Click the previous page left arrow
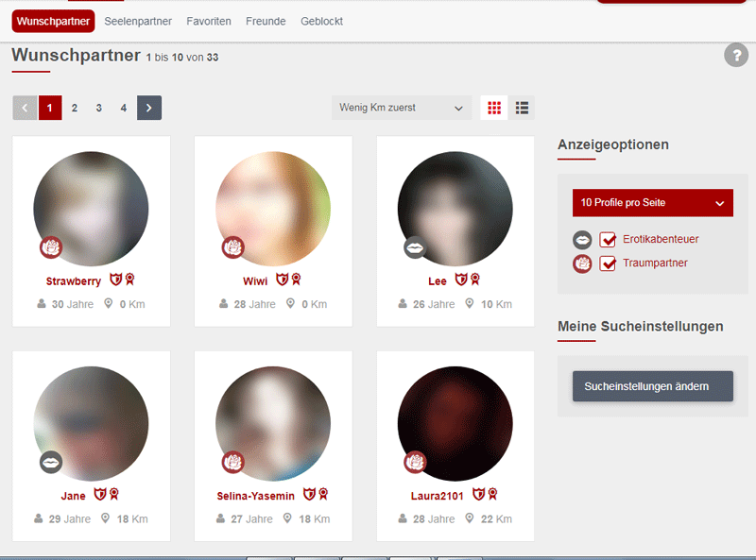The image size is (756, 560). [x=25, y=108]
